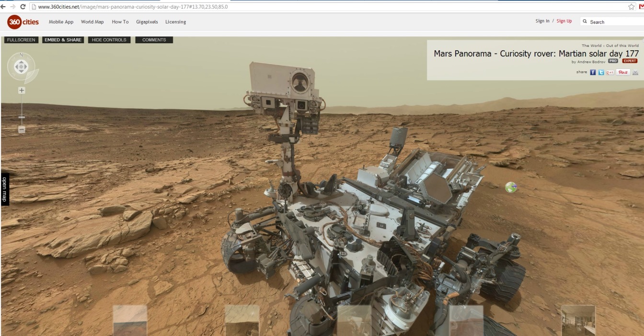Share panorama on Facebook
The image size is (644, 336).
pyautogui.click(x=593, y=72)
